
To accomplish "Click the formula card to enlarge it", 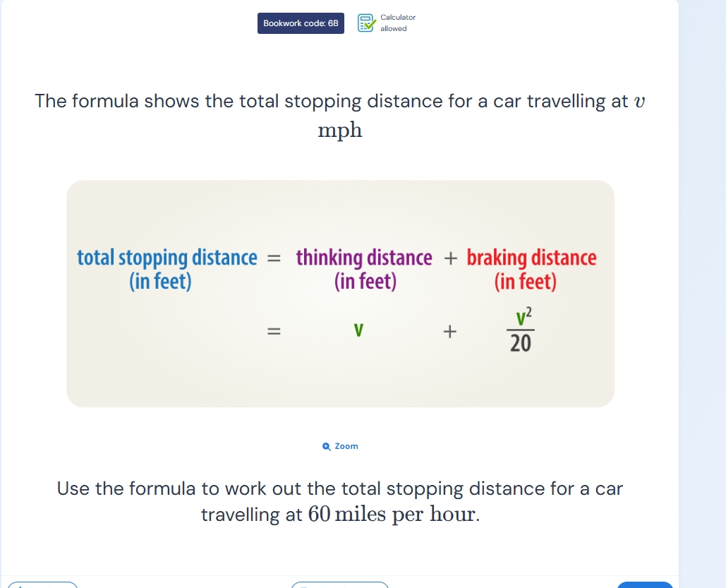I will coord(341,293).
